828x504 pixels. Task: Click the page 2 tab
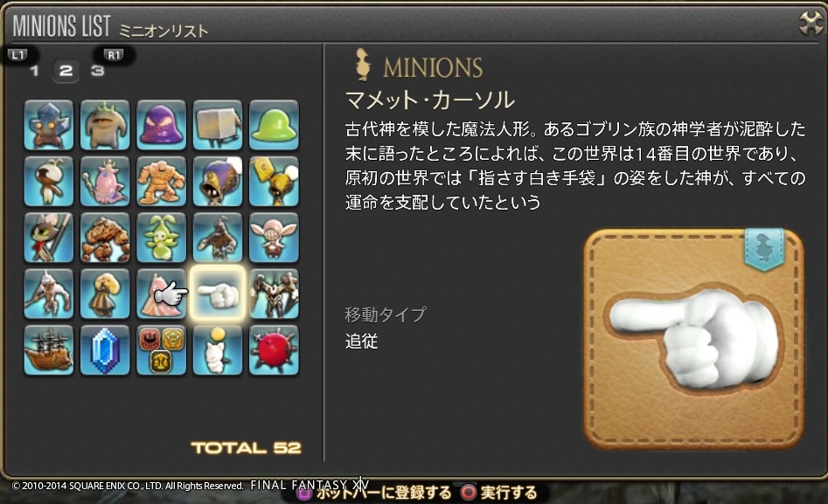pos(66,71)
